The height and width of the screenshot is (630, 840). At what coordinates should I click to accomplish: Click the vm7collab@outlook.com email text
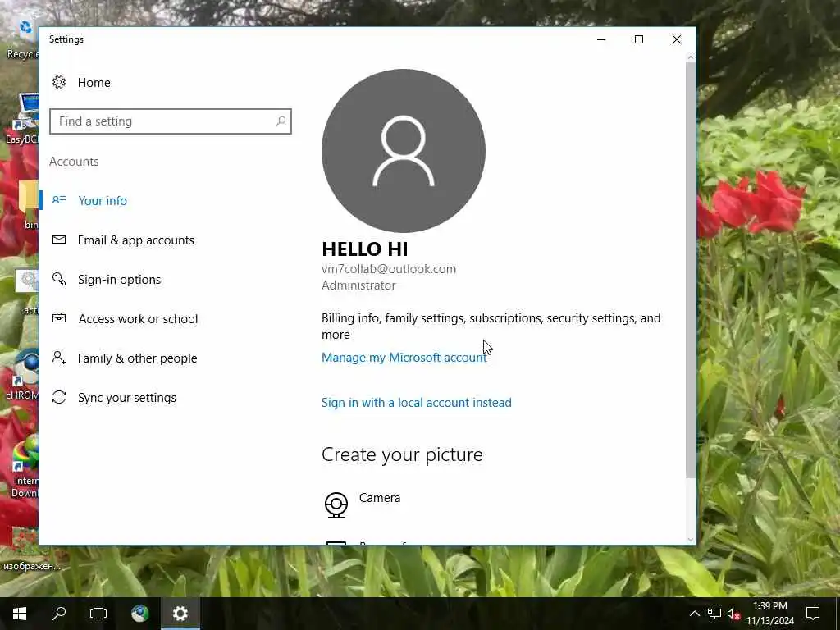pos(388,269)
